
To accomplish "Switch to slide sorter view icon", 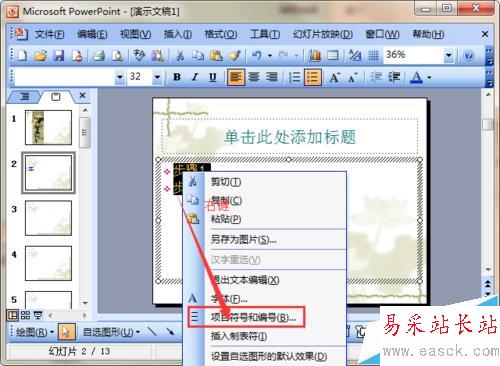I will click(25, 315).
